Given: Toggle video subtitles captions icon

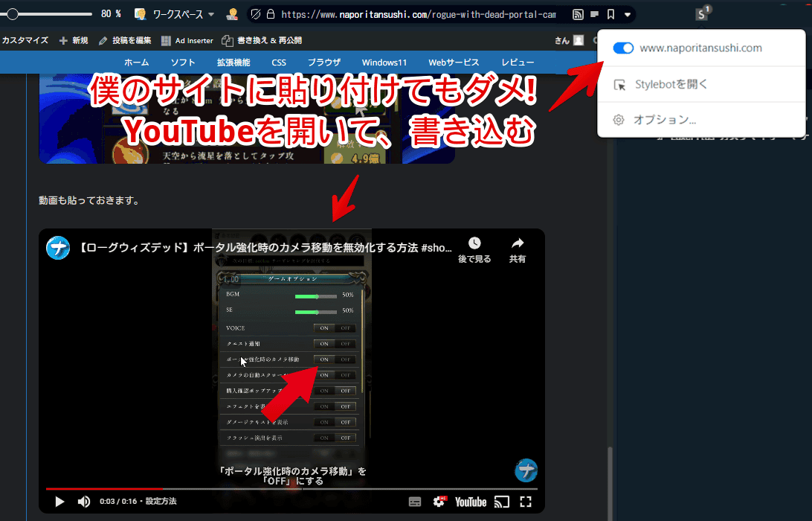Looking at the screenshot, I should coord(415,502).
